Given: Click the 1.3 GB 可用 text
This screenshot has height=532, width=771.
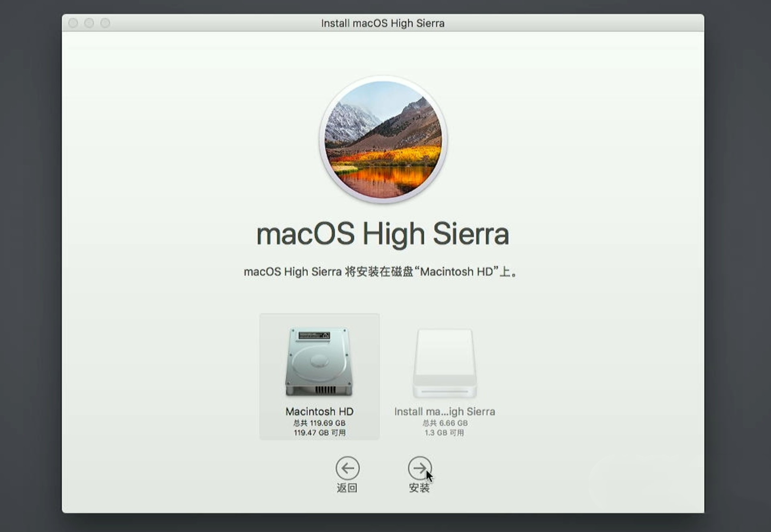Looking at the screenshot, I should pos(444,433).
